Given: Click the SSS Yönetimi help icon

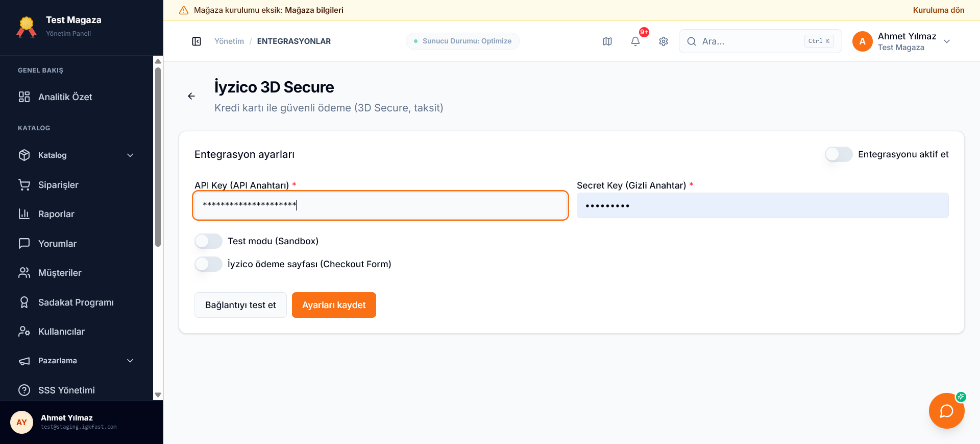Looking at the screenshot, I should tap(24, 390).
